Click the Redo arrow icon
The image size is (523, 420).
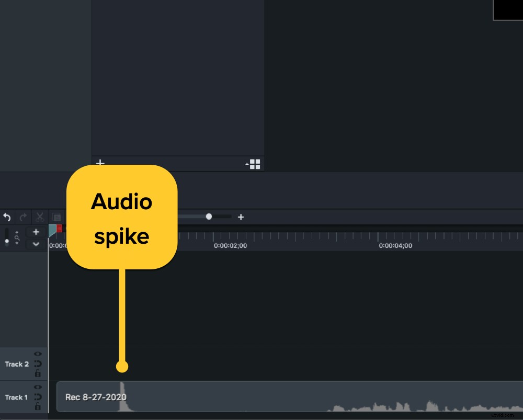22,217
